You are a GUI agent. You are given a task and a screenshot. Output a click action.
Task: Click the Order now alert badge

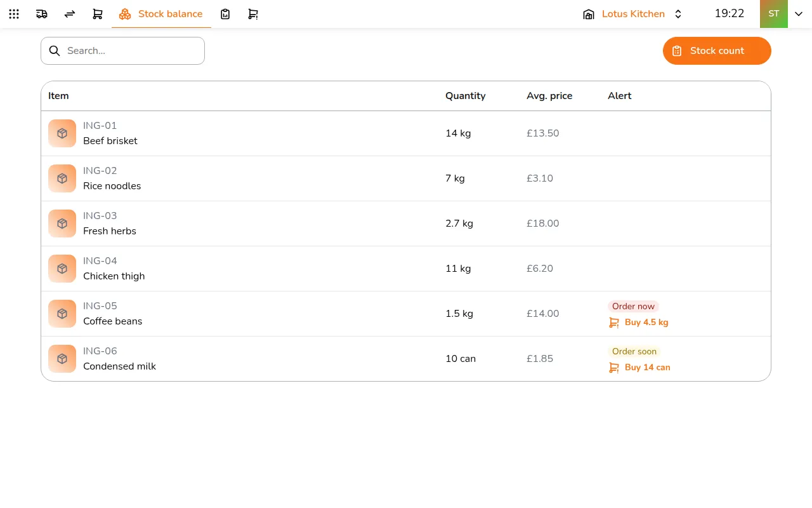[633, 306]
